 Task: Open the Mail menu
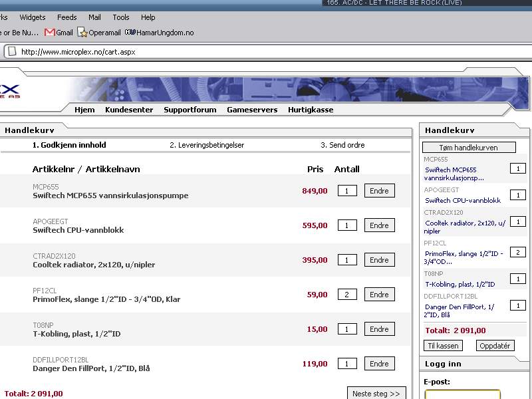point(94,17)
